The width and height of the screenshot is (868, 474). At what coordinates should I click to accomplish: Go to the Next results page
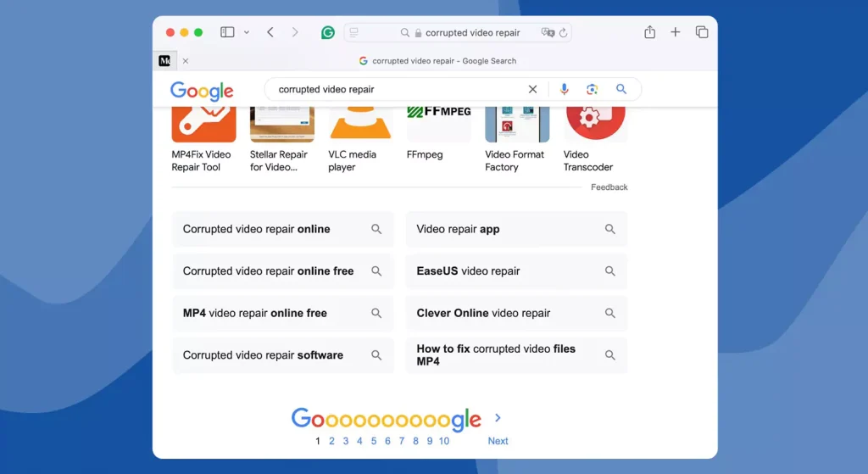(x=498, y=441)
